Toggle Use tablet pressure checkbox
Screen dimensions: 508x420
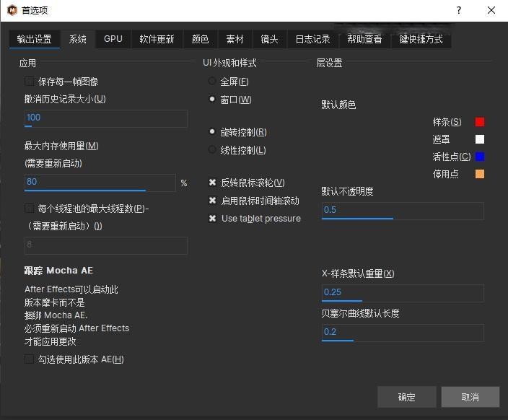pyautogui.click(x=212, y=219)
